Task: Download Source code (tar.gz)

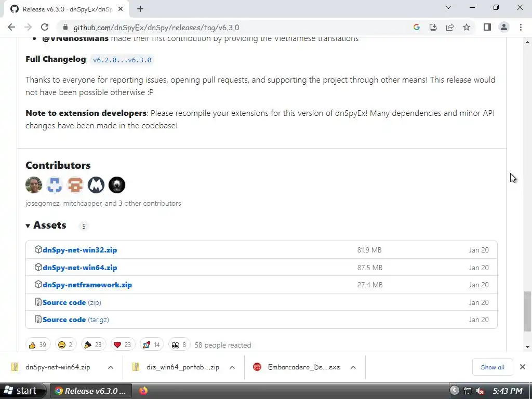Action: (x=76, y=320)
